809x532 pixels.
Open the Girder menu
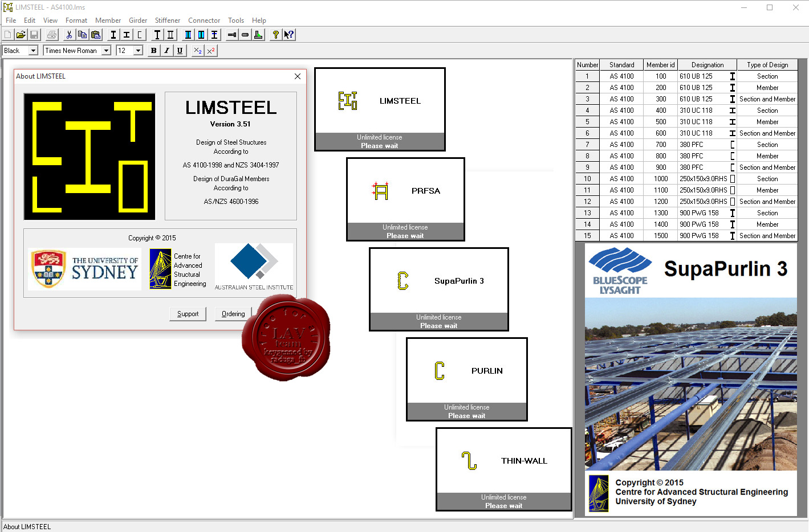(x=138, y=21)
